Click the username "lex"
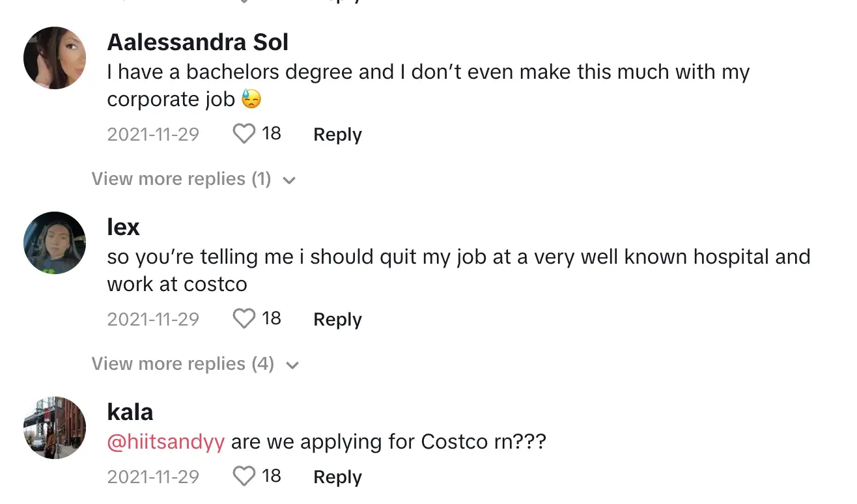This screenshot has height=504, width=857. (123, 227)
